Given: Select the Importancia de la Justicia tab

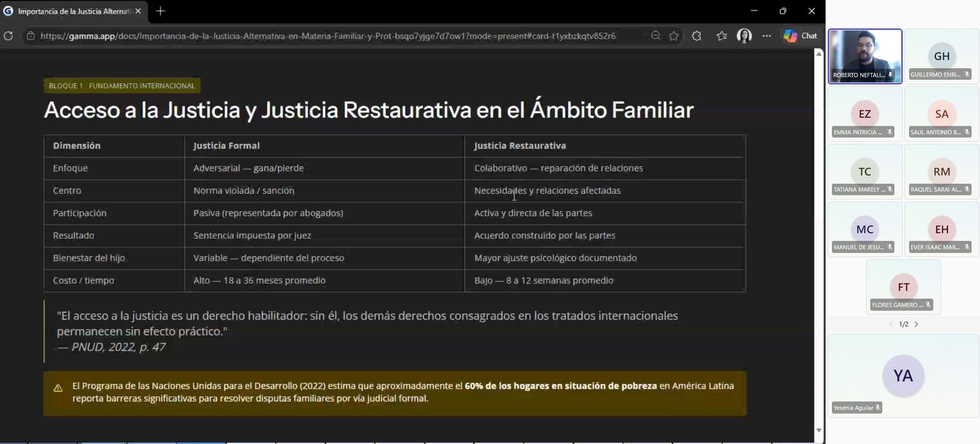Looking at the screenshot, I should (x=74, y=11).
